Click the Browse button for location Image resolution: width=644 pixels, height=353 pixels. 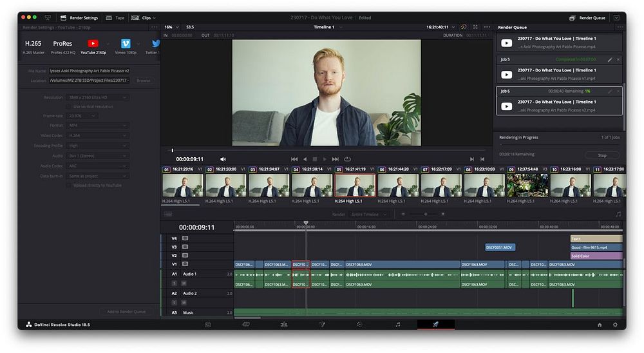pyautogui.click(x=144, y=81)
